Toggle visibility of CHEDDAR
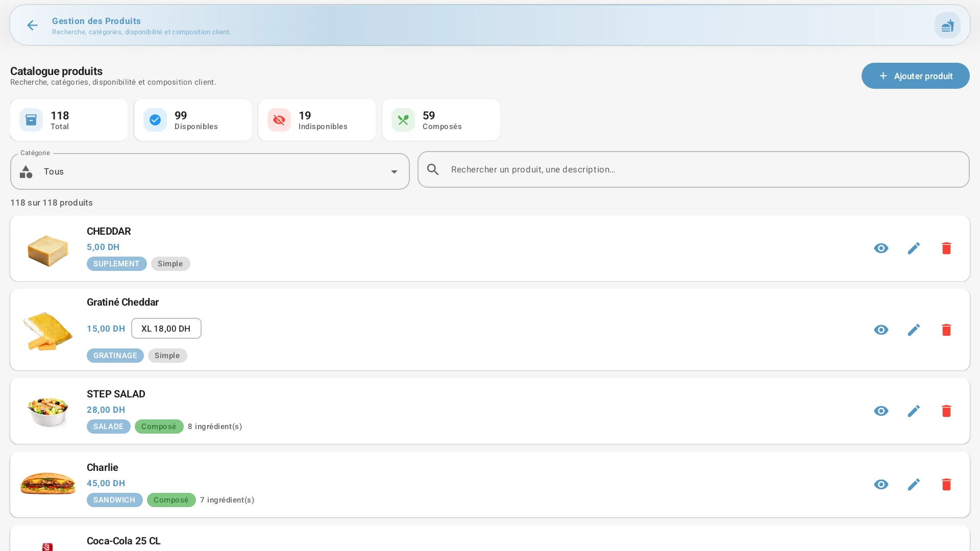This screenshot has height=551, width=980. 881,248
